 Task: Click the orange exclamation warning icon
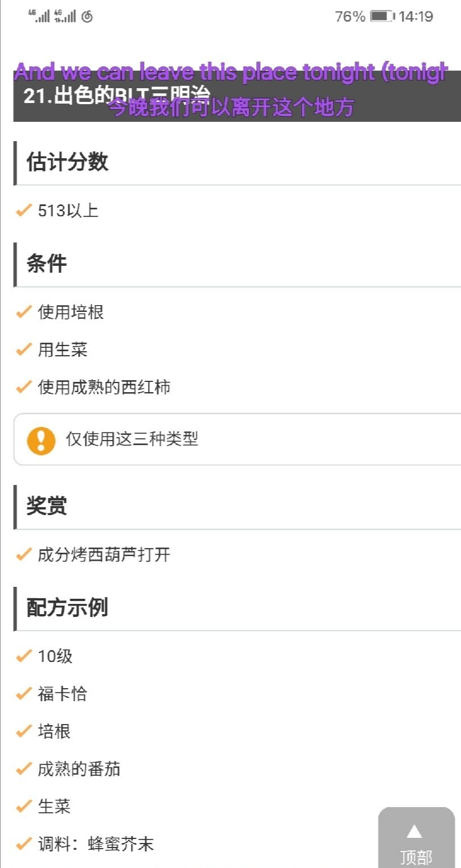pos(41,441)
